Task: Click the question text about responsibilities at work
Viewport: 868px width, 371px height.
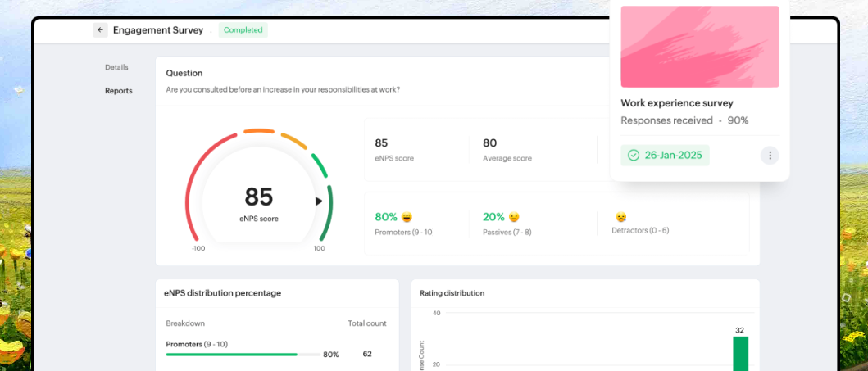Action: 283,89
